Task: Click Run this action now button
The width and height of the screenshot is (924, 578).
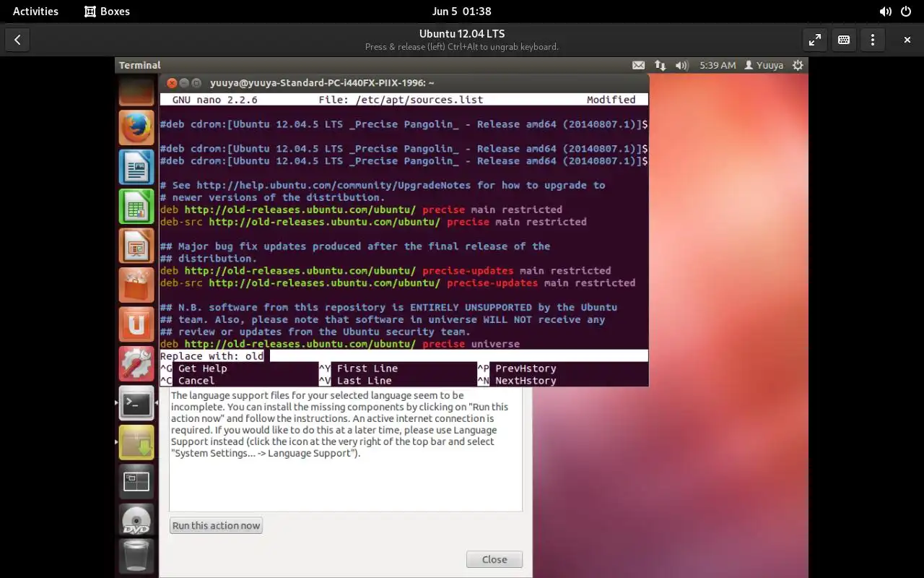Action: click(x=216, y=525)
